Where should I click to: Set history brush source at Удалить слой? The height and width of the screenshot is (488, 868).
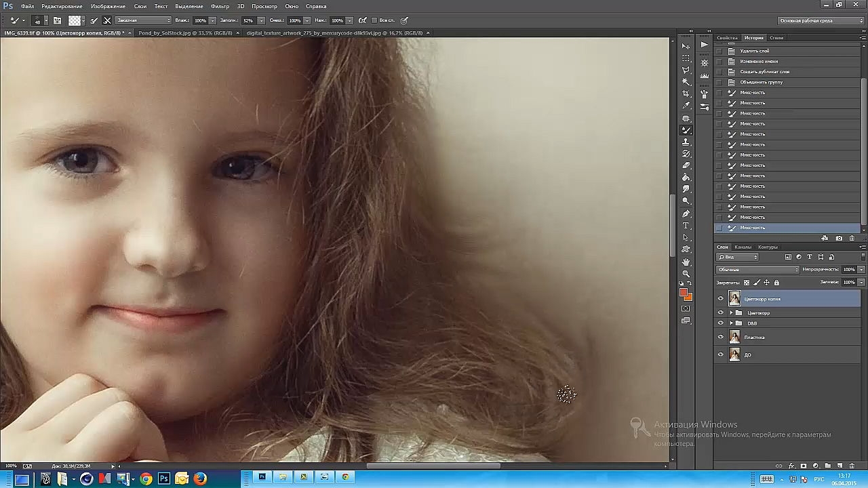[x=719, y=51]
